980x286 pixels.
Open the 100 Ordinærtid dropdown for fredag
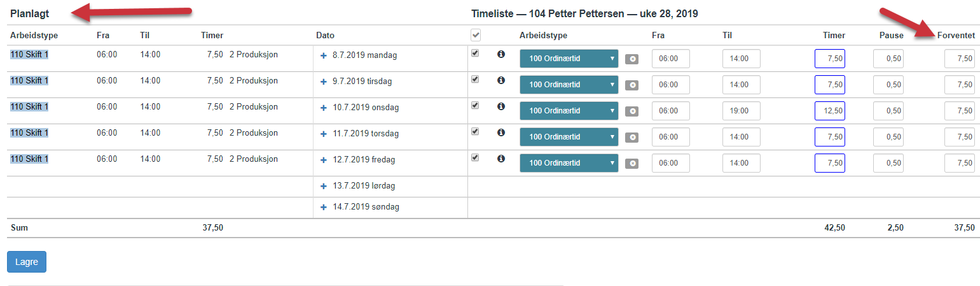coord(569,163)
